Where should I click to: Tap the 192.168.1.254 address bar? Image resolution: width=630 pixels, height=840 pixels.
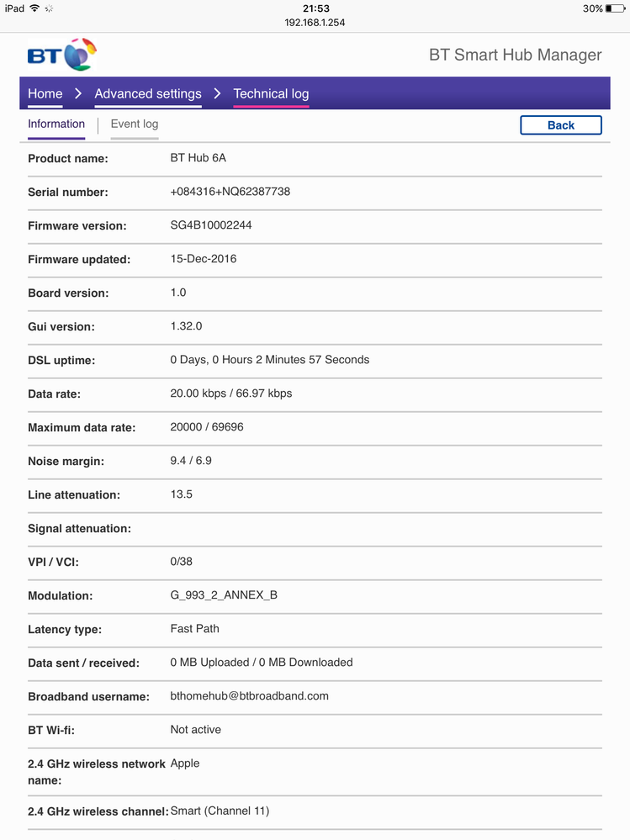tap(315, 23)
